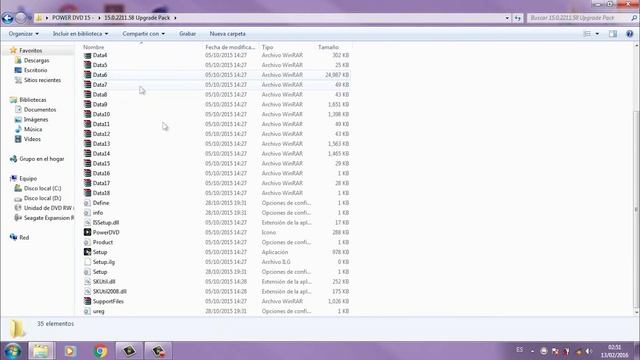The height and width of the screenshot is (360, 640).
Task: Click the volume speaker tray icon
Action: point(589,351)
